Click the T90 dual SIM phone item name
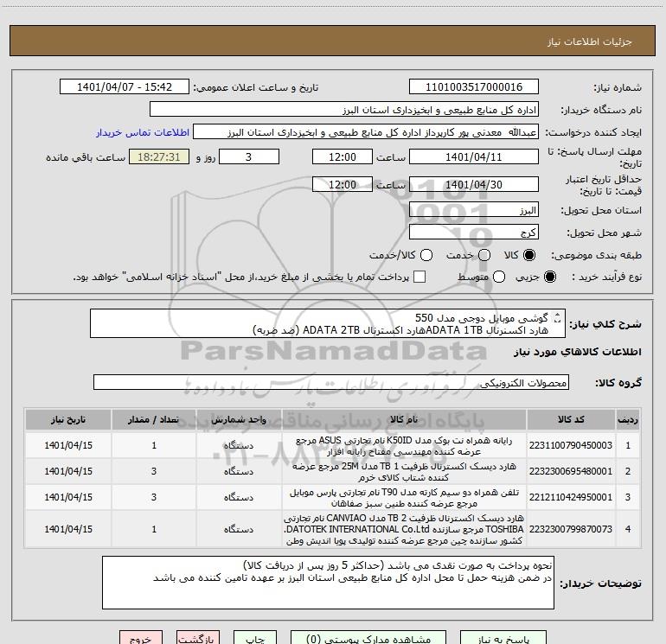 [x=404, y=498]
